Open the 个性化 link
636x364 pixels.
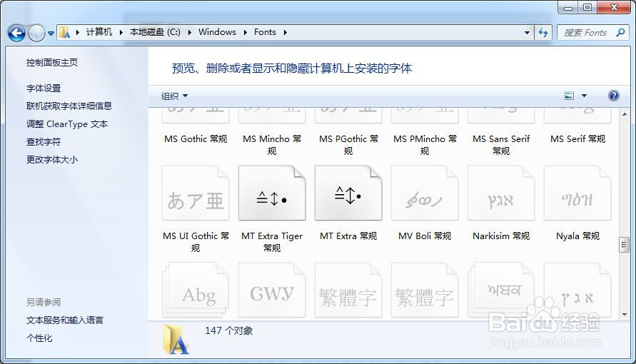[x=39, y=338]
